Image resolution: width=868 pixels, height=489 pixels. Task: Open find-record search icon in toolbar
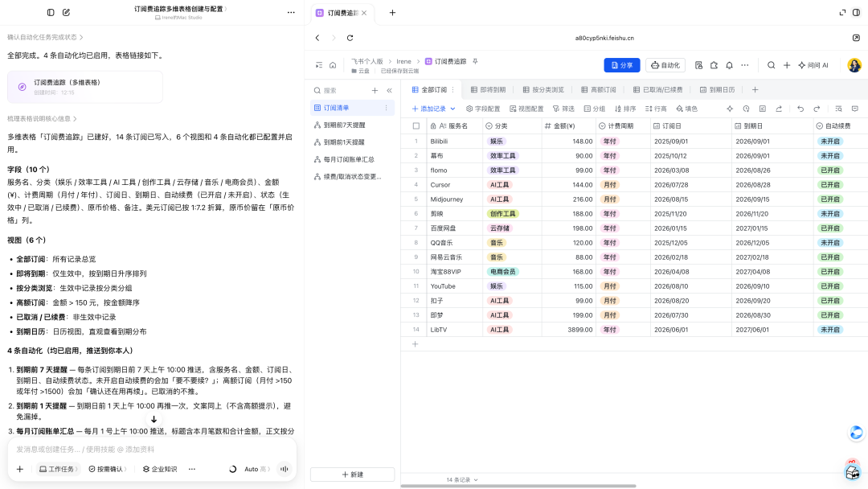838,109
